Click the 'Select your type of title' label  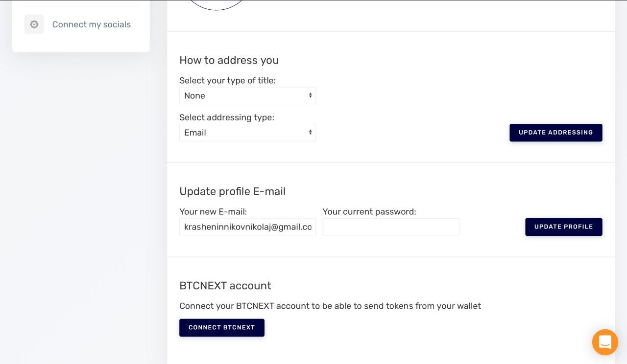pyautogui.click(x=227, y=80)
